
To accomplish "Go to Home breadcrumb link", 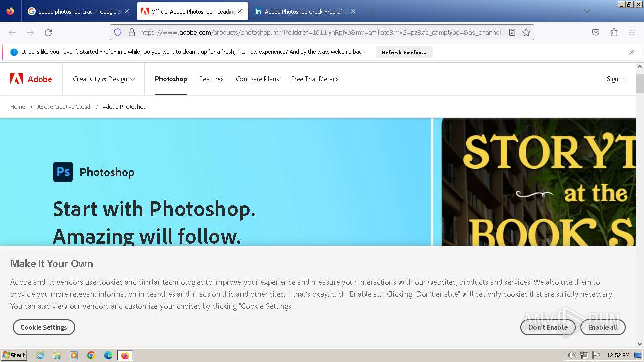I will tap(18, 107).
